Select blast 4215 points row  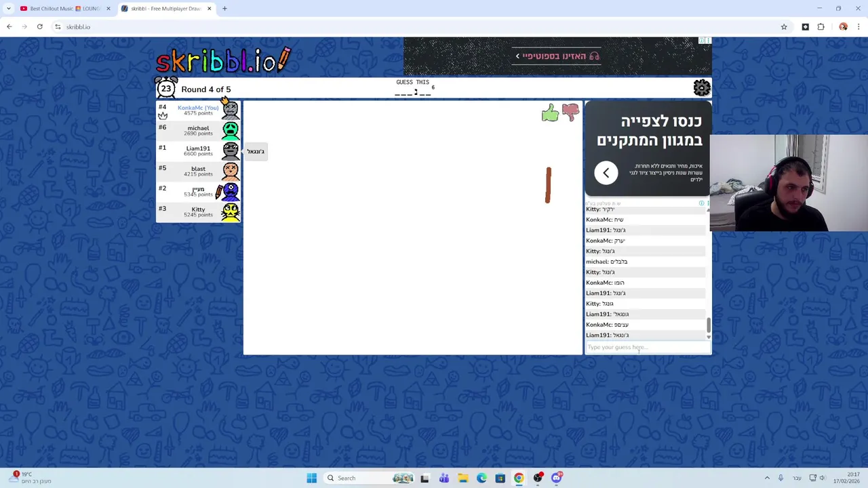click(x=198, y=171)
